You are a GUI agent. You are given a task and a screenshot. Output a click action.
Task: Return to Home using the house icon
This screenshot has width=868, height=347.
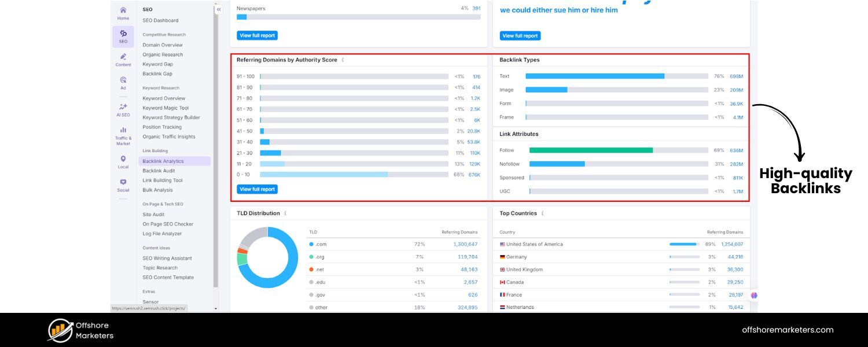123,14
